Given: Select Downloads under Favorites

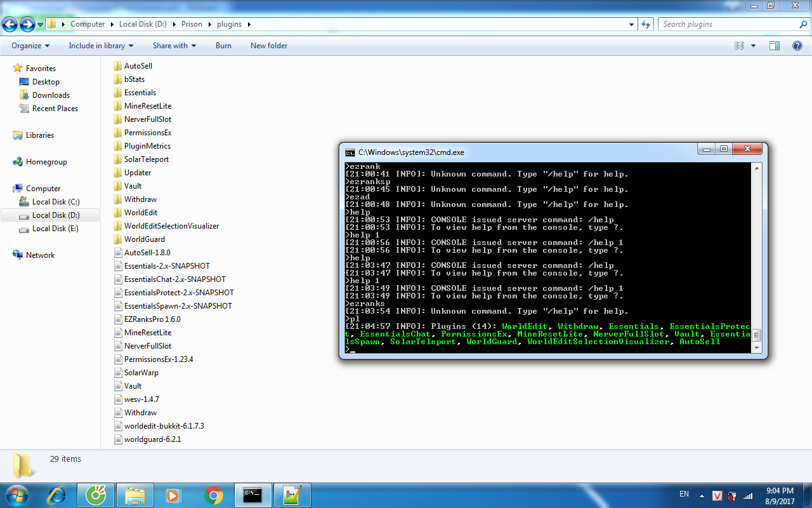Looking at the screenshot, I should tap(51, 95).
